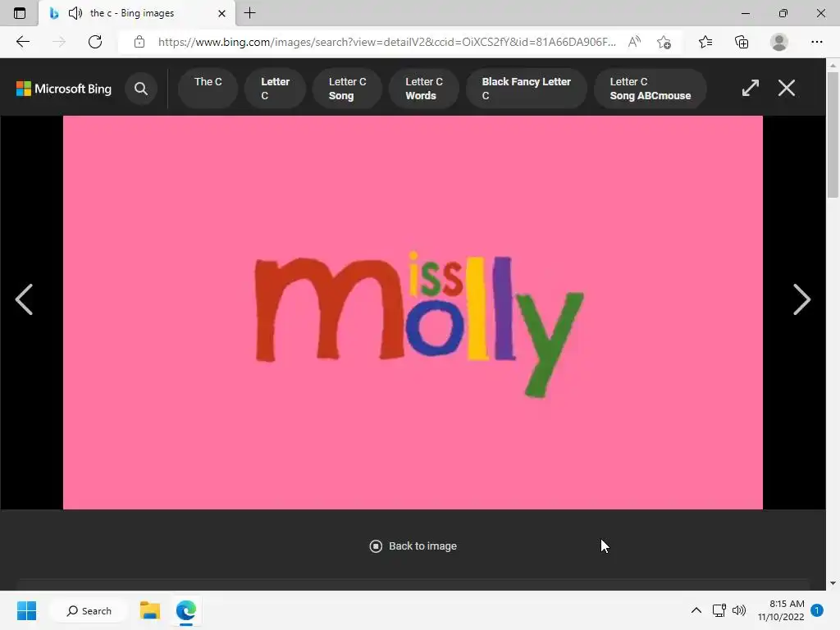Open a new browser tab
840x630 pixels.
tap(249, 13)
